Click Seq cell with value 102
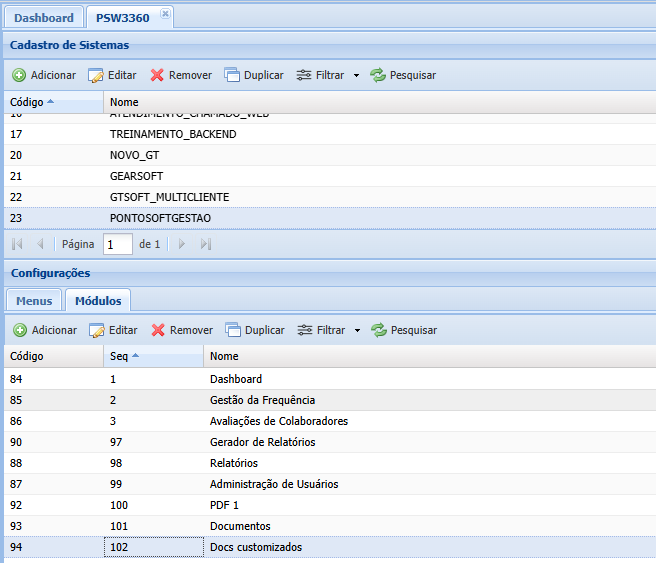The height and width of the screenshot is (563, 656). tap(154, 547)
